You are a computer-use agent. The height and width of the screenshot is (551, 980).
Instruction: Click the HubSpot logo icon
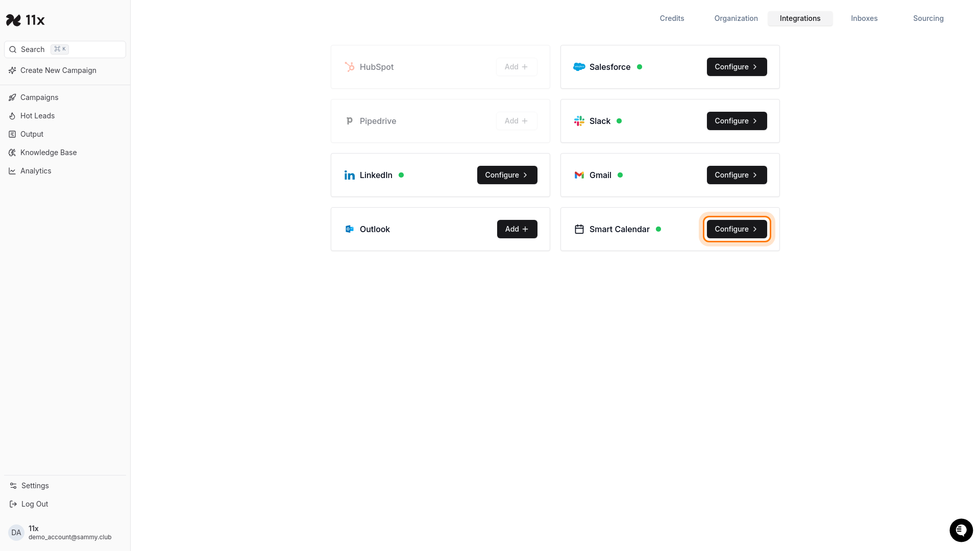point(350,67)
